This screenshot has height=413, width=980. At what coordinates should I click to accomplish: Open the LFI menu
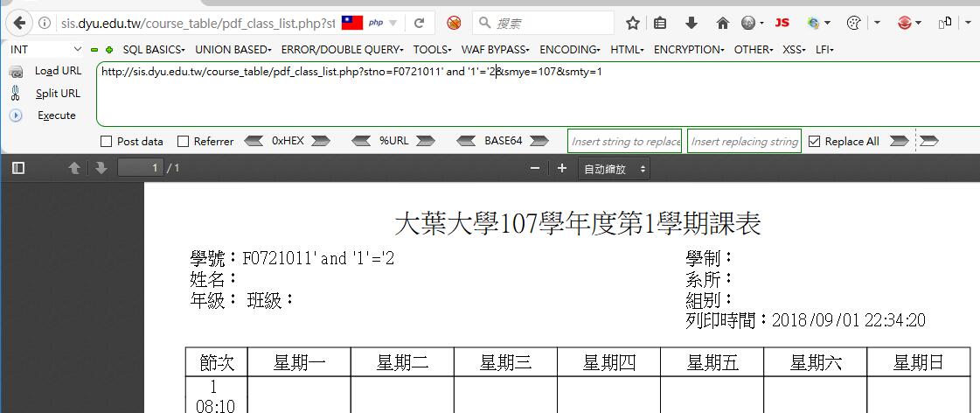825,49
